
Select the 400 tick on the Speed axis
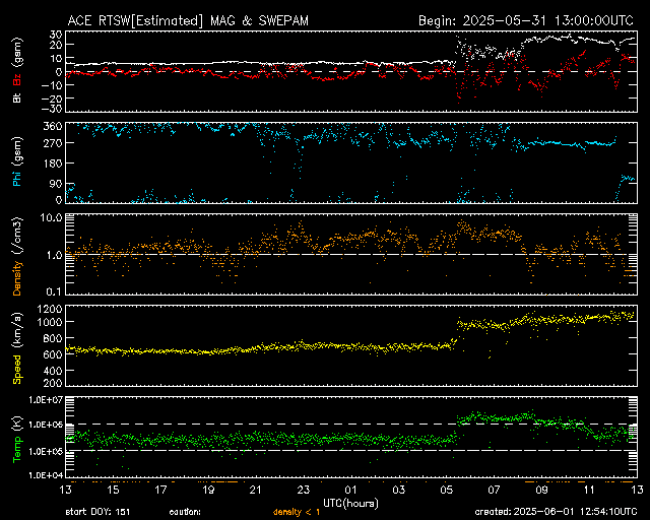click(53, 371)
